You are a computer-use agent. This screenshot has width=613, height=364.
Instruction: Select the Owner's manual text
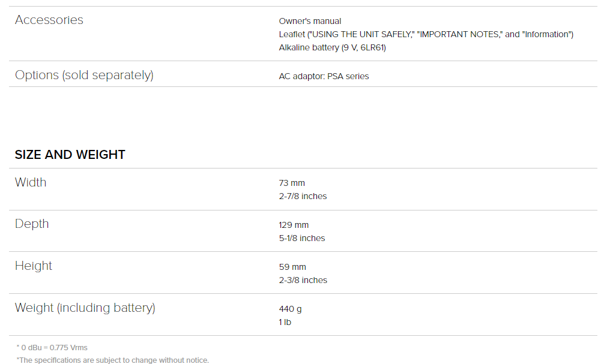(310, 21)
